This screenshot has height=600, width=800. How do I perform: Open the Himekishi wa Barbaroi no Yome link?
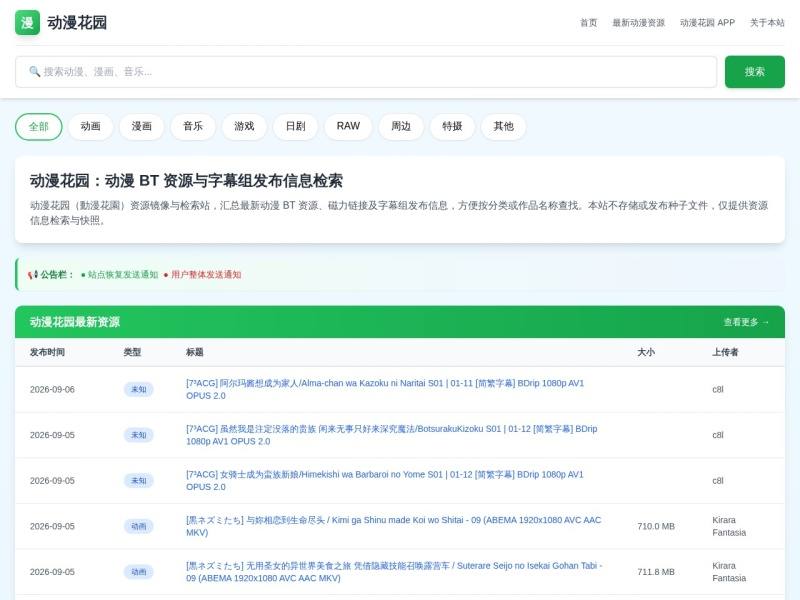(385, 481)
